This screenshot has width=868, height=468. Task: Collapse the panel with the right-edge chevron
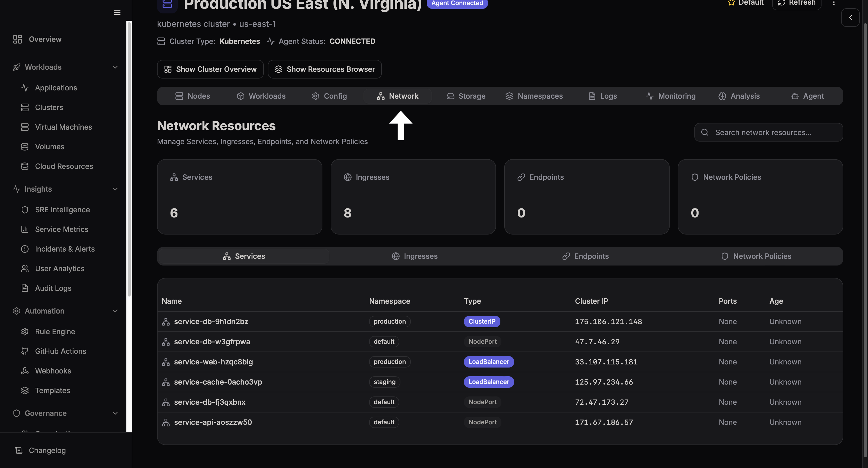point(850,18)
